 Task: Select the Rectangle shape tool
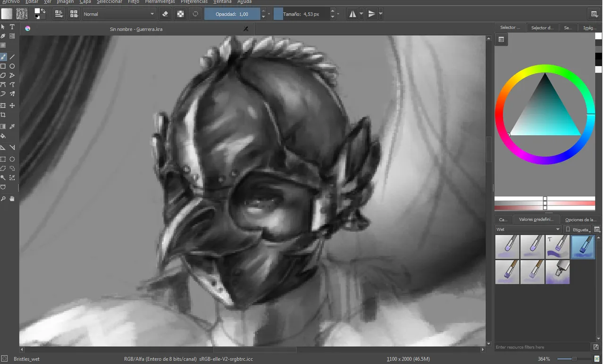(x=3, y=66)
